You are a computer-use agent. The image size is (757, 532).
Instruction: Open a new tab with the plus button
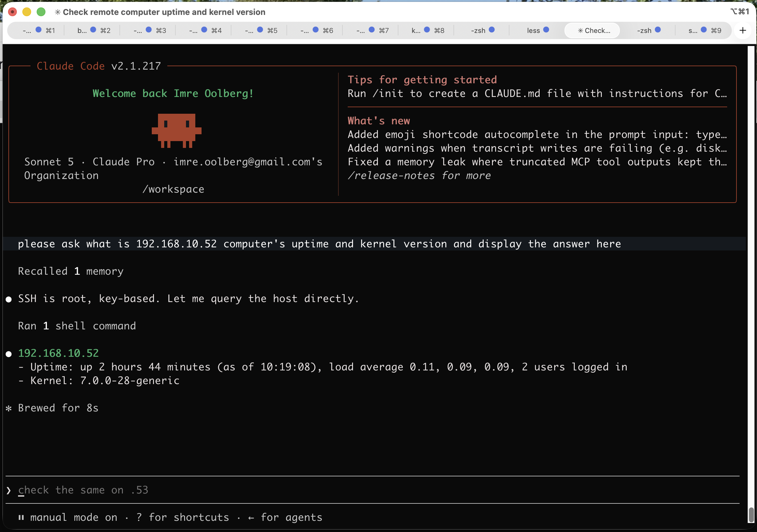(742, 30)
